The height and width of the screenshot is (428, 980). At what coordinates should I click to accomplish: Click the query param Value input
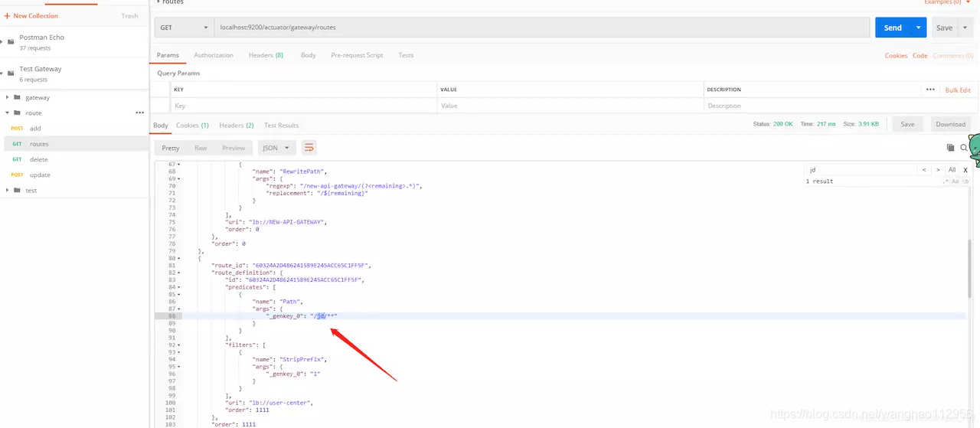pyautogui.click(x=570, y=106)
